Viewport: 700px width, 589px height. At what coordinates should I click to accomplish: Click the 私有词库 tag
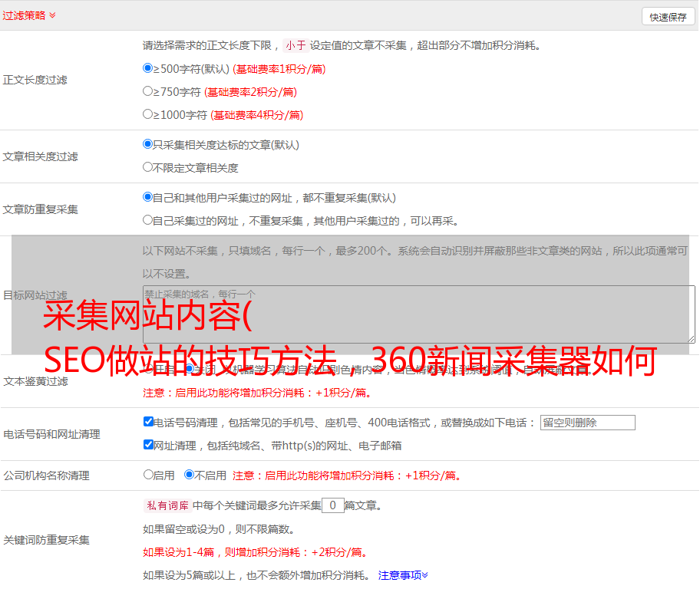pyautogui.click(x=167, y=505)
